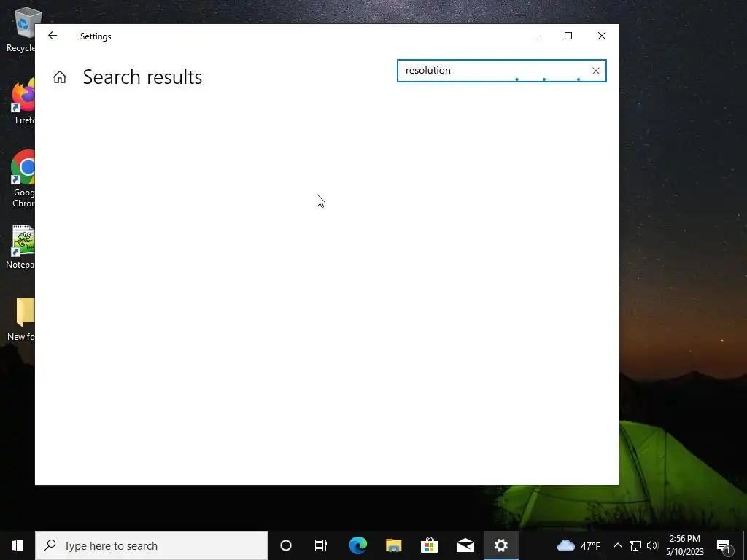This screenshot has width=747, height=560.
Task: Click the taskbar Type here to search box
Action: click(152, 545)
